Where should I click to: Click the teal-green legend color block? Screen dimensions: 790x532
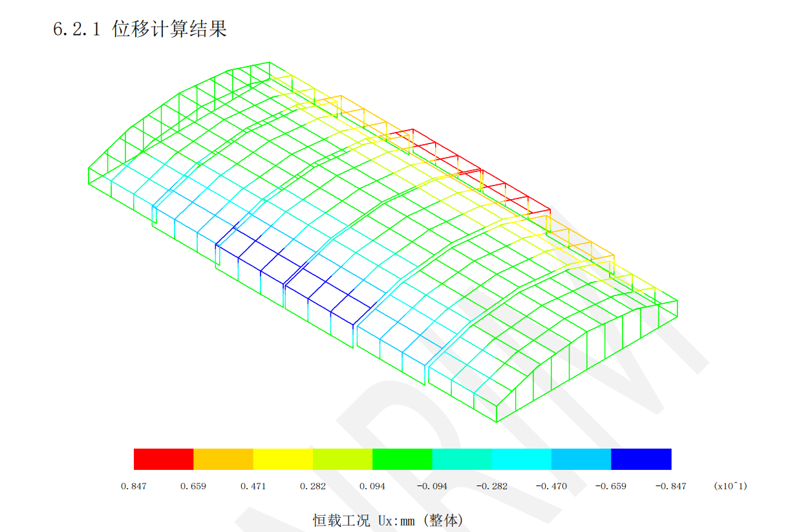[462, 459]
